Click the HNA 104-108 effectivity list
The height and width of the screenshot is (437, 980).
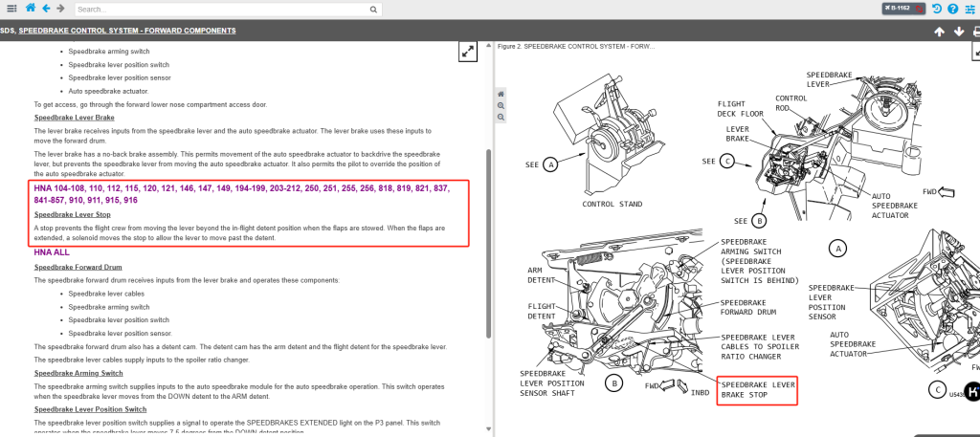[242, 193]
